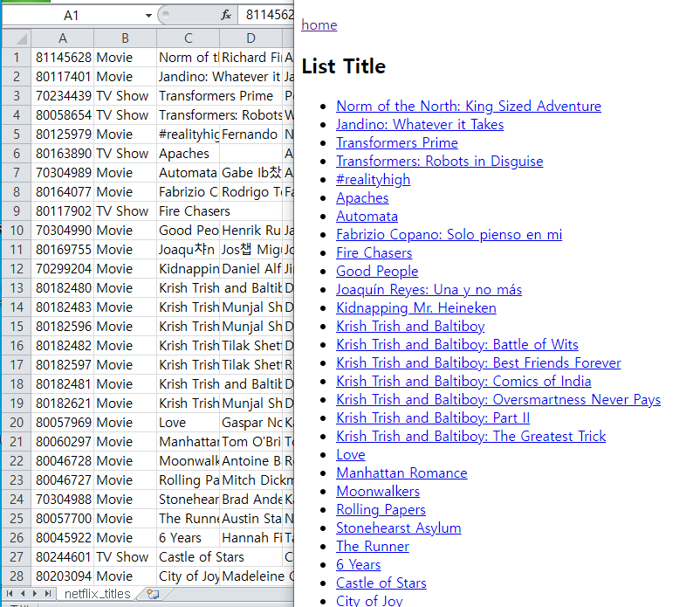Click the insert function fx icon
Viewport: 700px width, 607px height.
pyautogui.click(x=226, y=16)
